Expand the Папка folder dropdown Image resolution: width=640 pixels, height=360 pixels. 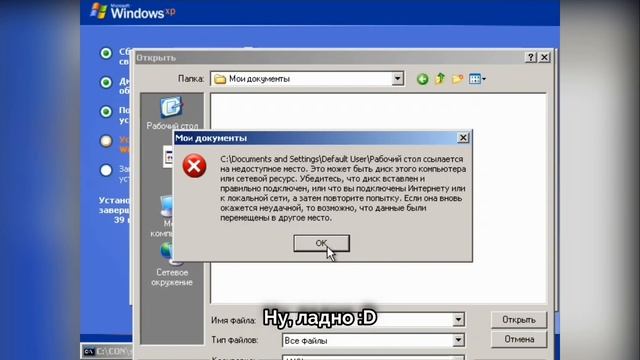point(397,78)
